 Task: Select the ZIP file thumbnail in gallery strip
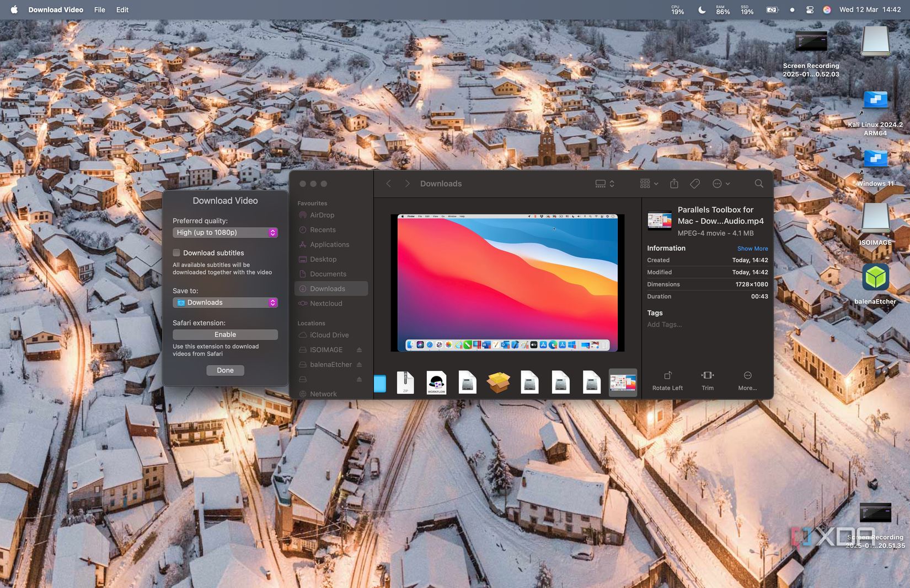tap(405, 382)
